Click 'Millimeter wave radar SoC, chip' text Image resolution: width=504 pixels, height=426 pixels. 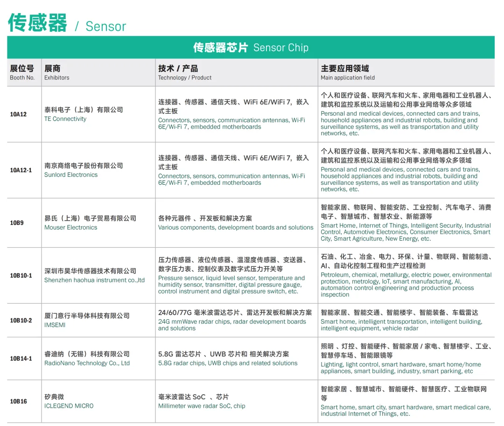click(202, 406)
